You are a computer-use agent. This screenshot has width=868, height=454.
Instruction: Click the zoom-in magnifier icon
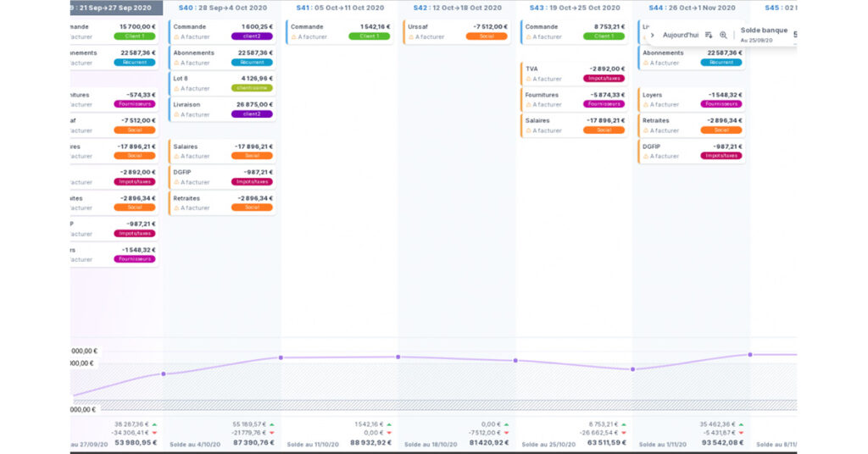tap(723, 35)
